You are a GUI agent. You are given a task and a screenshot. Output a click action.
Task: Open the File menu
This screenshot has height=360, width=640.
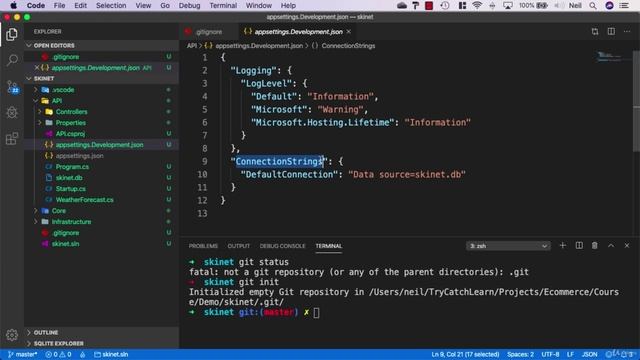pos(59,5)
